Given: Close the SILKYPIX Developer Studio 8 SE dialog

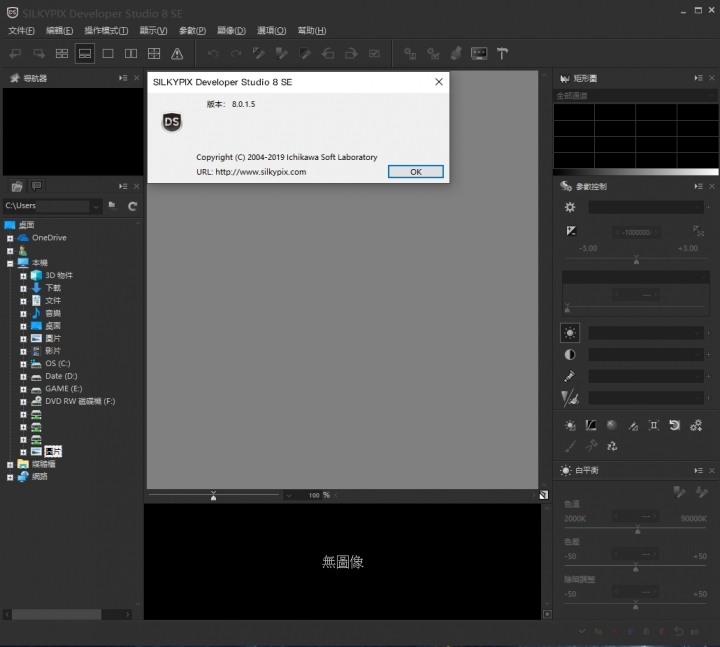Looking at the screenshot, I should [439, 82].
